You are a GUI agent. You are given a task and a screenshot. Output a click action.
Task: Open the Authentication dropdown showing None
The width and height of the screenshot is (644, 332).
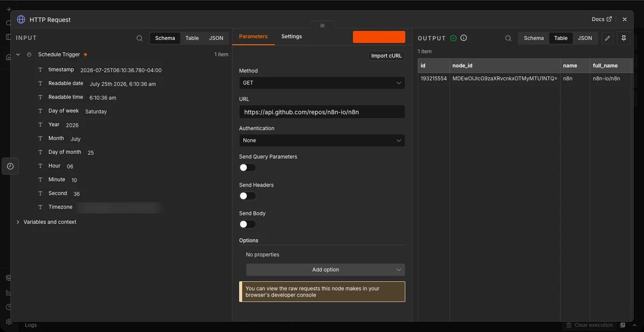[322, 140]
